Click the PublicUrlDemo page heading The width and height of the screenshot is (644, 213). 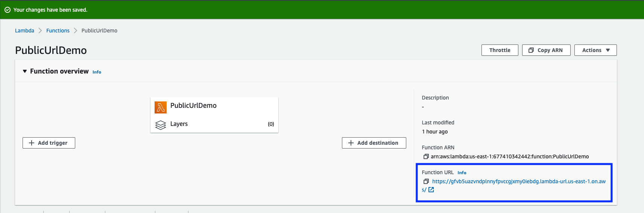[x=51, y=50]
